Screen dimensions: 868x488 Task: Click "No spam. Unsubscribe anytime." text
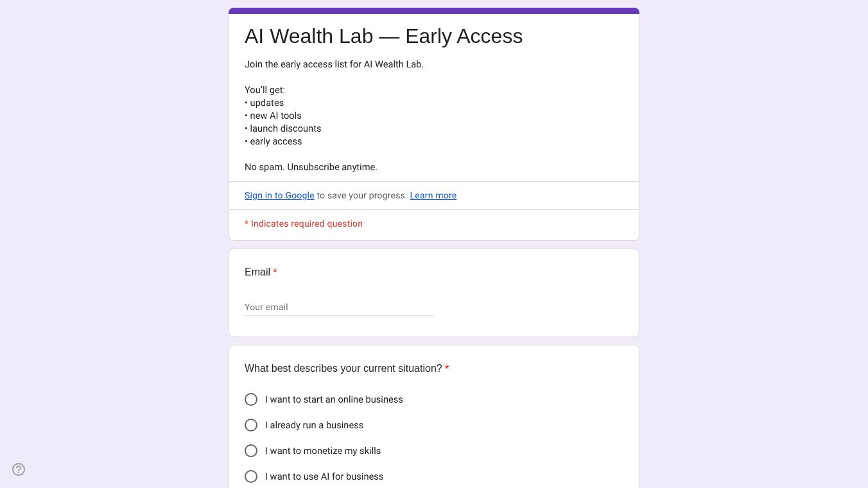[311, 167]
